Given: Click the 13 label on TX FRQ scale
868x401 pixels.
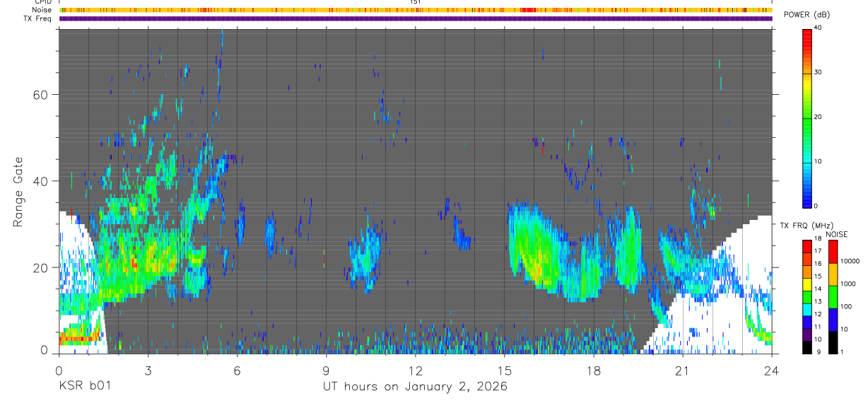Looking at the screenshot, I should (816, 301).
